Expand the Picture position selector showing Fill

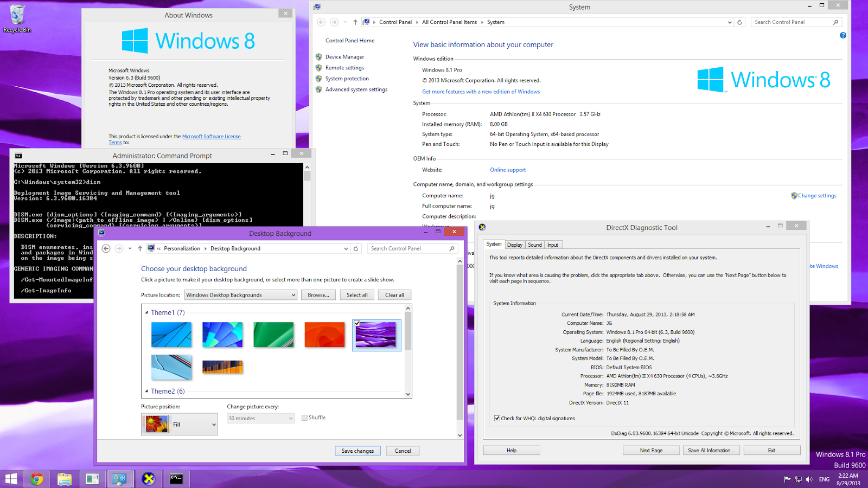pyautogui.click(x=214, y=424)
